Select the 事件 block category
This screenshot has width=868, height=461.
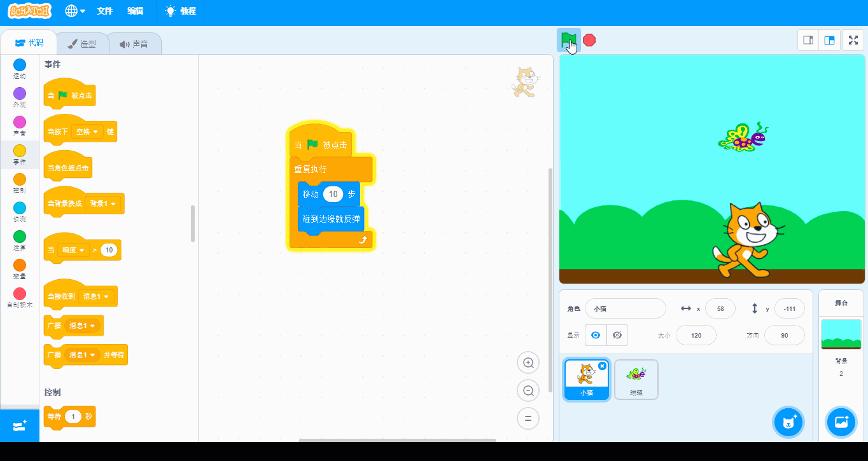pyautogui.click(x=20, y=155)
